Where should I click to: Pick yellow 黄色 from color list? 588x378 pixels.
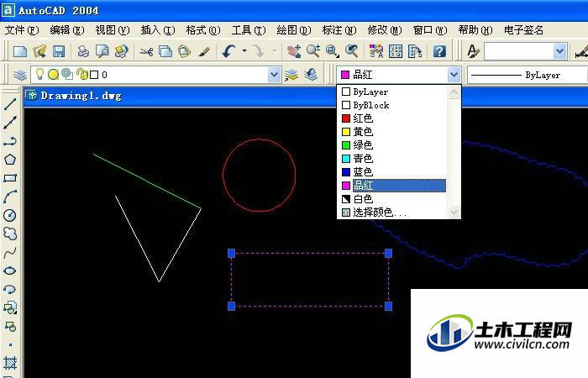393,132
